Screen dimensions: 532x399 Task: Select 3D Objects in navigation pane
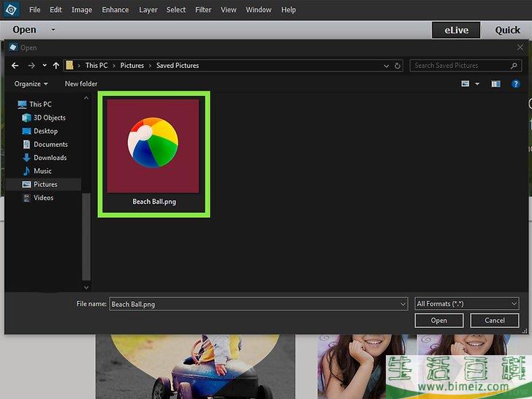49,118
